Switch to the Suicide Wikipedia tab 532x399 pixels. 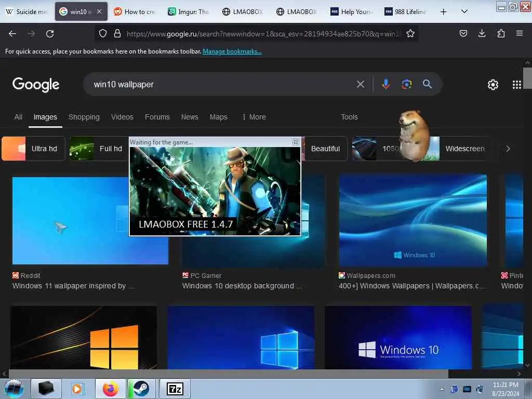(x=27, y=11)
